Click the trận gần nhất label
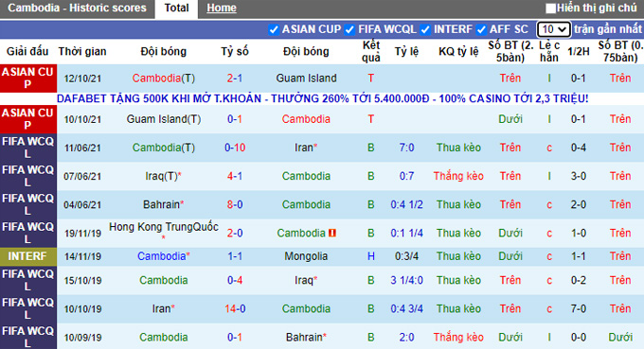 click(x=607, y=29)
